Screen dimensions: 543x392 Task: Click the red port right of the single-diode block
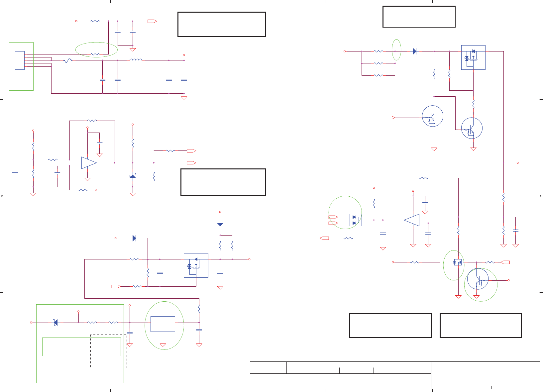click(x=505, y=262)
